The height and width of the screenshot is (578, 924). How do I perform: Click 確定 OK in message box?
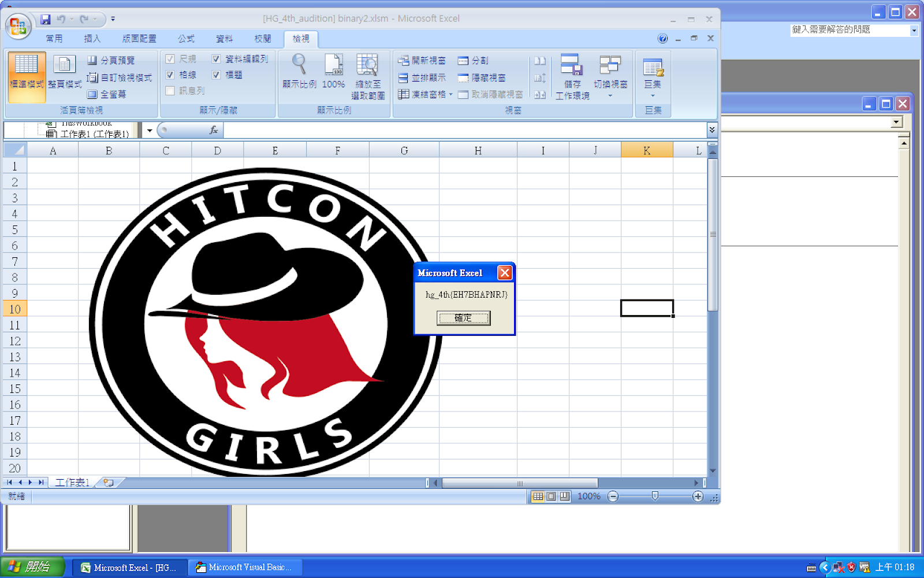(463, 318)
